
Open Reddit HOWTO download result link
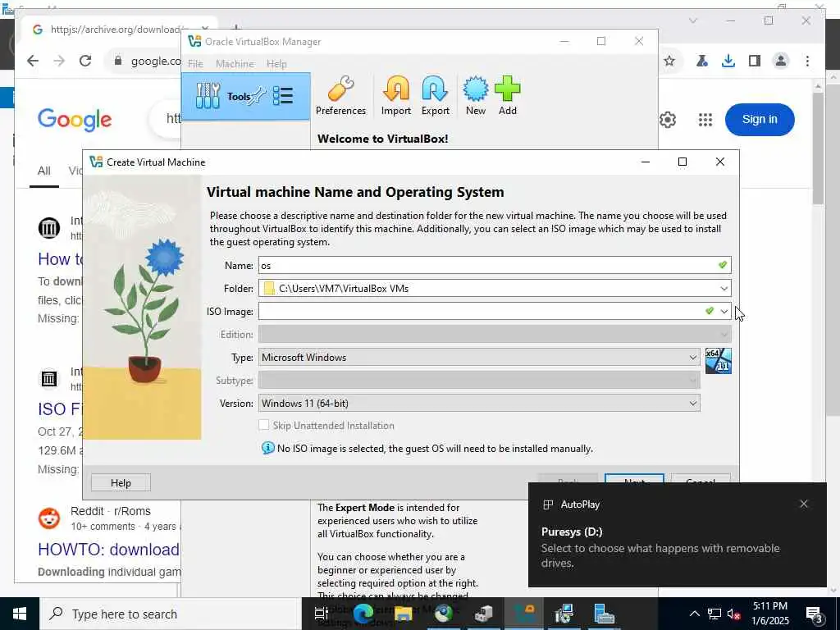[109, 549]
